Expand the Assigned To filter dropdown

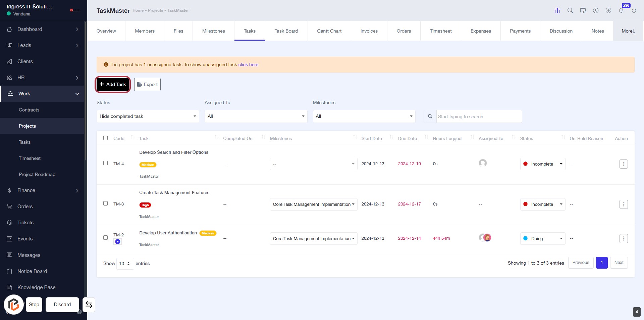click(256, 117)
